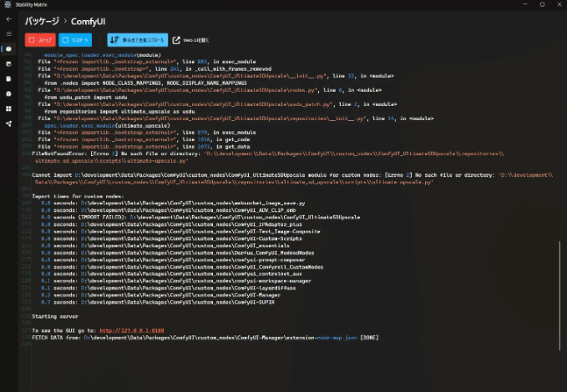Click the ComfyUI-SUPIR import time line
This screenshot has height=392, width=567.
click(x=158, y=302)
